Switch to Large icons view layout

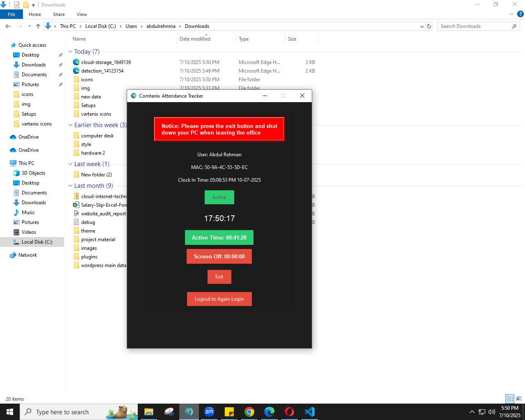pos(519,399)
